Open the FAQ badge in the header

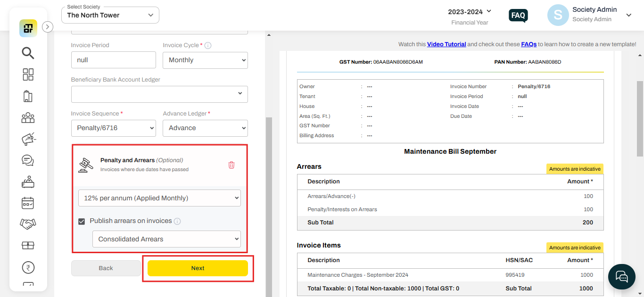[518, 15]
